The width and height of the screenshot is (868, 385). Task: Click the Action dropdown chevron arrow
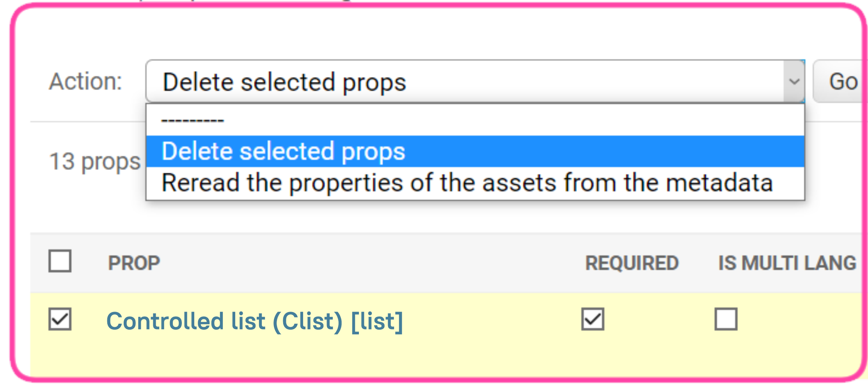point(794,82)
